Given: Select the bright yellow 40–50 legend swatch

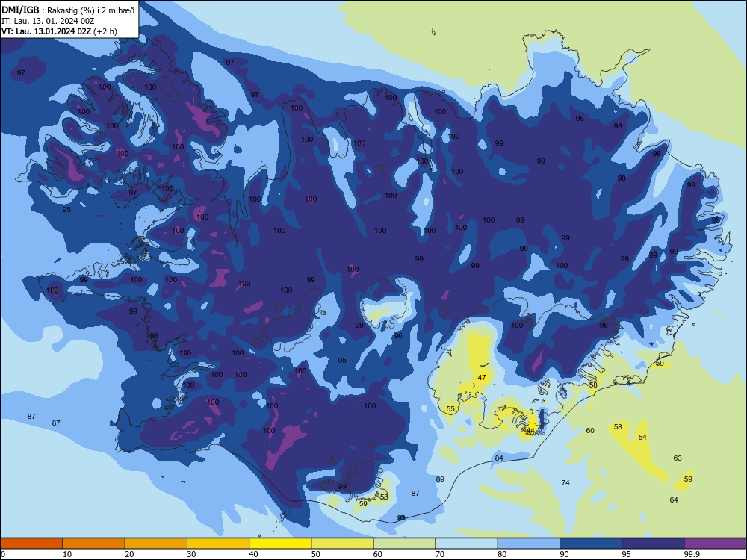Looking at the screenshot, I should (x=280, y=544).
